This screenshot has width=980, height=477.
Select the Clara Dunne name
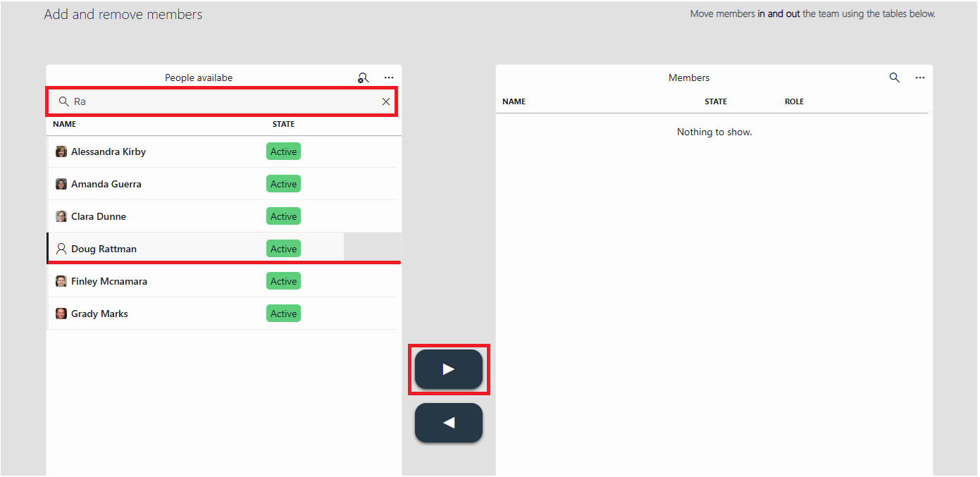coord(99,216)
